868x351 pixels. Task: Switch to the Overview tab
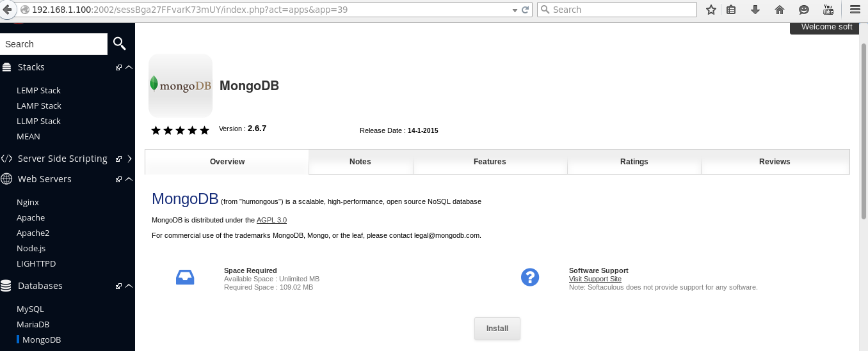click(227, 162)
